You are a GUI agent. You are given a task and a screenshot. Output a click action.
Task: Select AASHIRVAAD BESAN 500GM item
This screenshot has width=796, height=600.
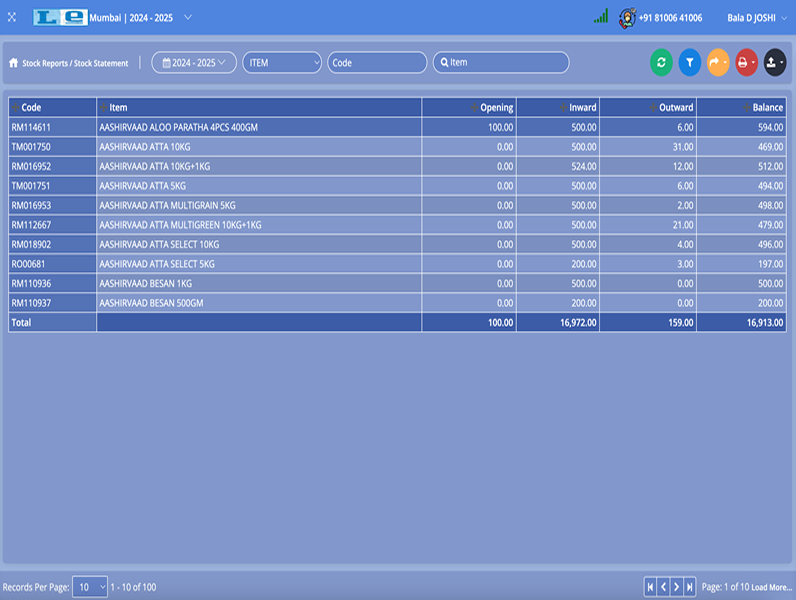coord(259,303)
